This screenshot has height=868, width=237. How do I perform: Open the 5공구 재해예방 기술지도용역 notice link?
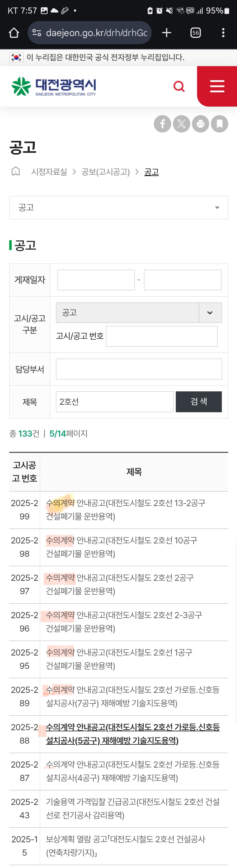(133, 734)
